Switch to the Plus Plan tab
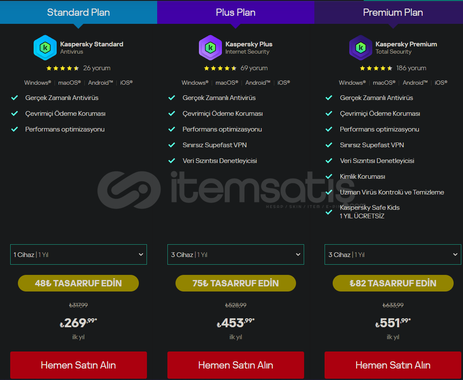Screen dimensions: 463x380 pos(236,12)
